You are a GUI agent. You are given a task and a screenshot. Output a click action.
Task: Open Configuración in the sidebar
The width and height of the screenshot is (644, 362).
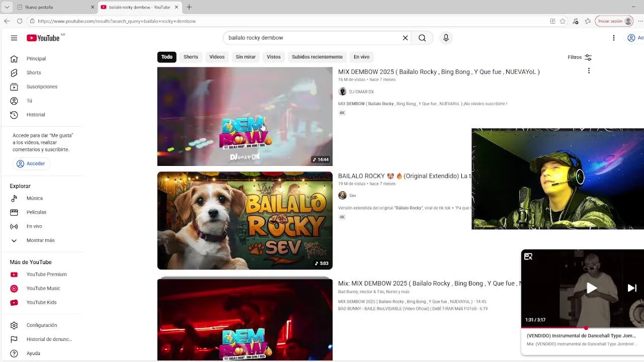pyautogui.click(x=41, y=325)
